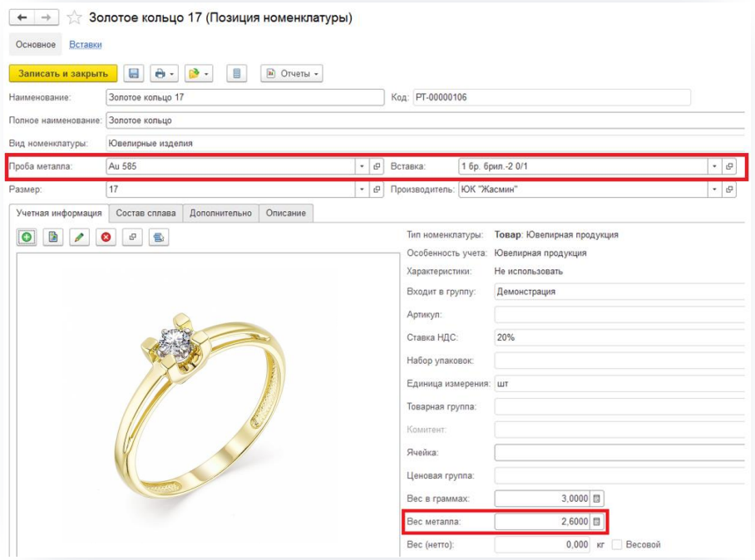Click the Товар: Ювелирная продукция text

pyautogui.click(x=556, y=235)
